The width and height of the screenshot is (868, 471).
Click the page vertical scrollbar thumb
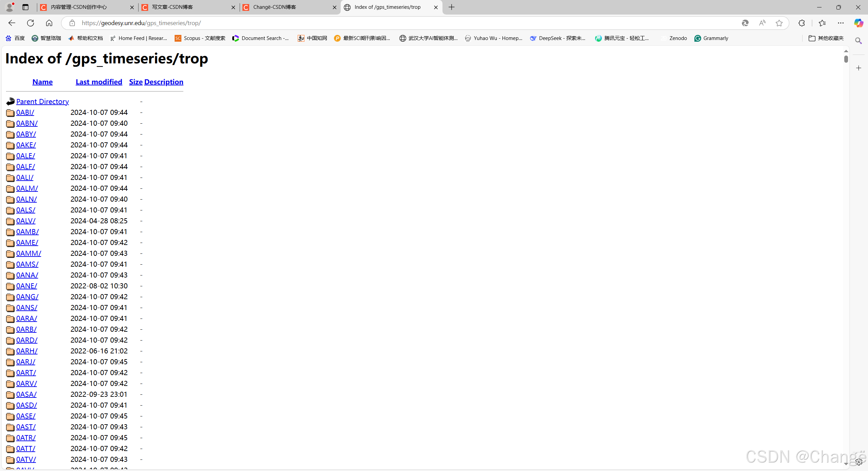pos(846,59)
